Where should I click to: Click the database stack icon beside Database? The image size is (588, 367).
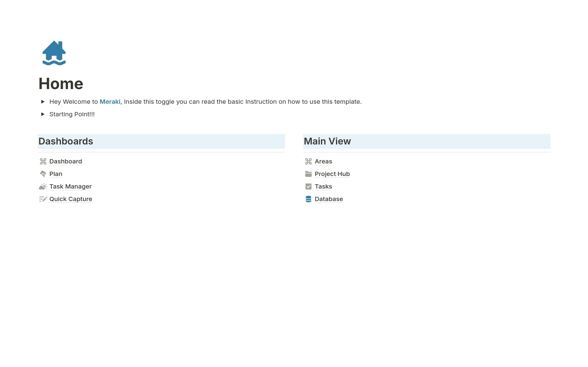308,199
